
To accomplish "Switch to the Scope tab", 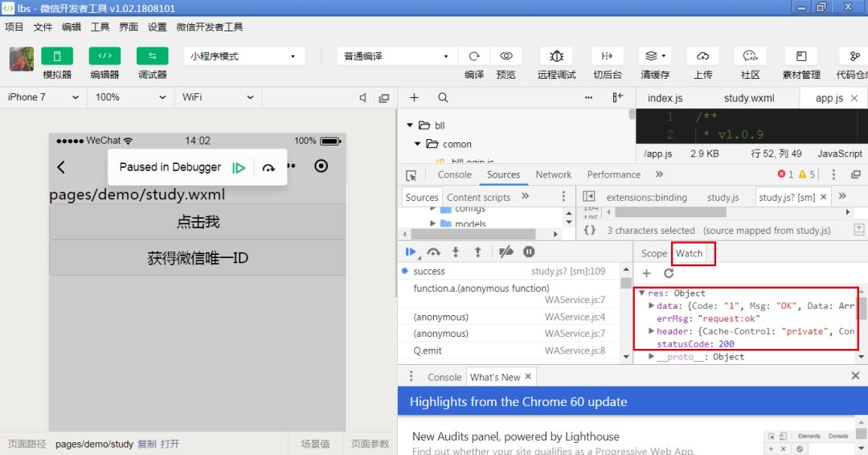I will (653, 253).
